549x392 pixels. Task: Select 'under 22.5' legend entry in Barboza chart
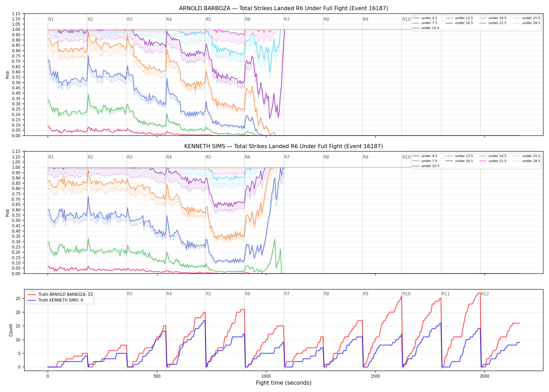(x=493, y=23)
